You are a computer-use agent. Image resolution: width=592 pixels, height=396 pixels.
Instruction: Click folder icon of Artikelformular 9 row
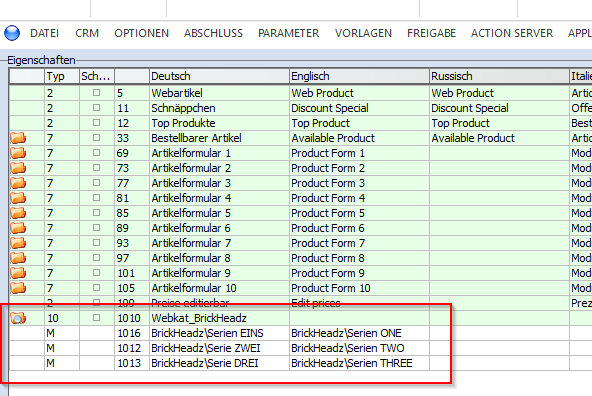pos(18,273)
